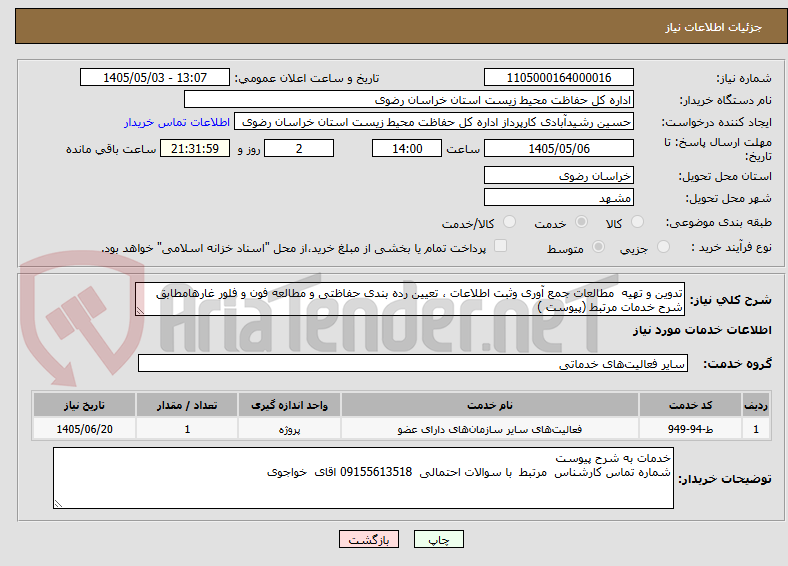The height and width of the screenshot is (566, 788).
Task: Click the گروه خدمت field سایر فعالیت‌های خدماتی
Action: (x=413, y=363)
